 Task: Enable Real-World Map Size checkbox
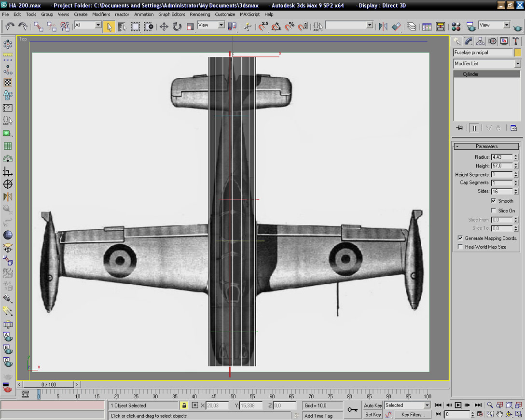[x=460, y=247]
